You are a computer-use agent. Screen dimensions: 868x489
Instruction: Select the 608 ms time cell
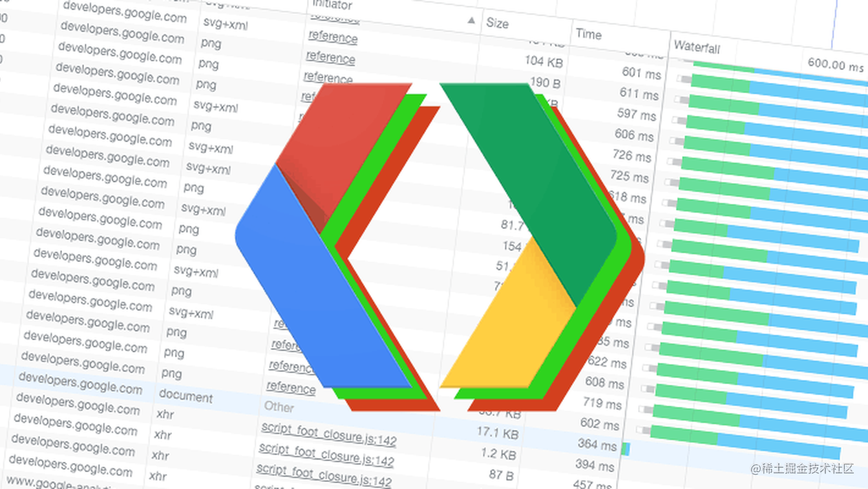click(604, 383)
